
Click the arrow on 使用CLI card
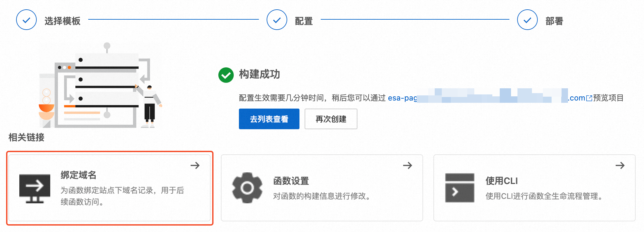(x=620, y=165)
